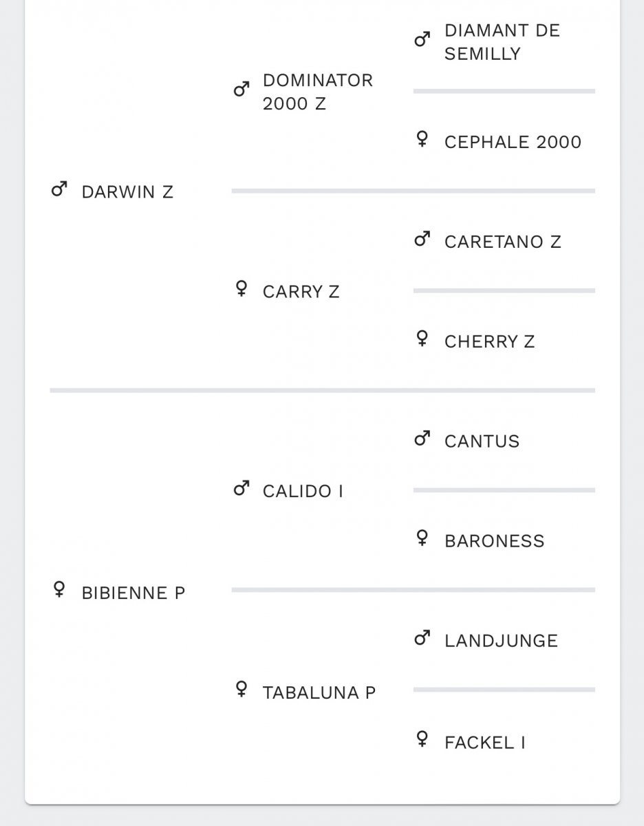
Task: Select the CEPHALE 2000 name
Action: 513,142
